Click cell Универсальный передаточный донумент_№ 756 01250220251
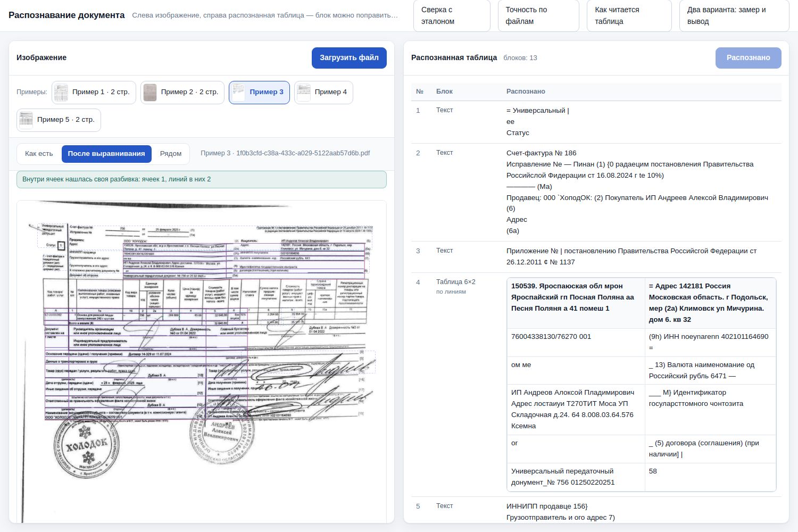 576,477
